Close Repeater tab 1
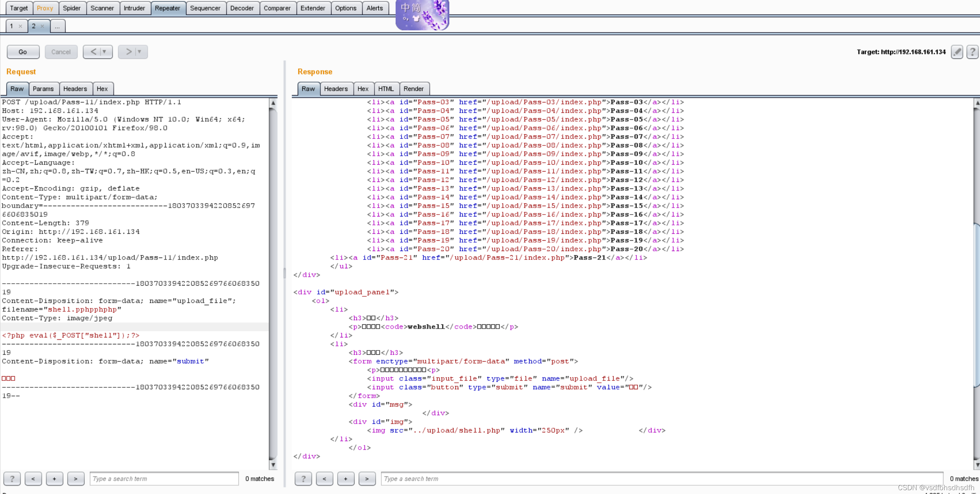 click(x=20, y=26)
